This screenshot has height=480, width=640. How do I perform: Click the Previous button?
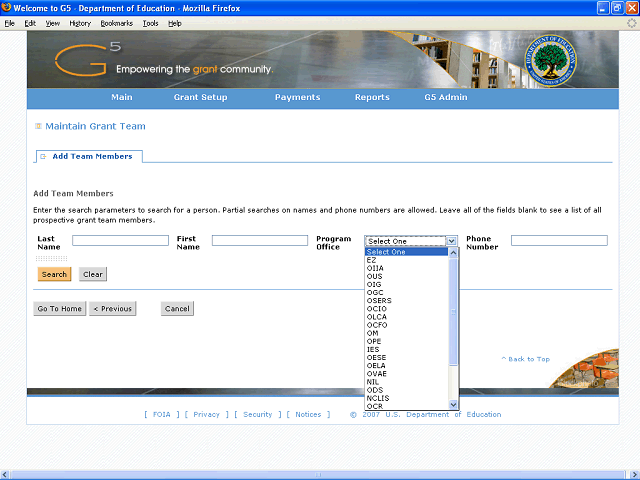click(x=113, y=309)
